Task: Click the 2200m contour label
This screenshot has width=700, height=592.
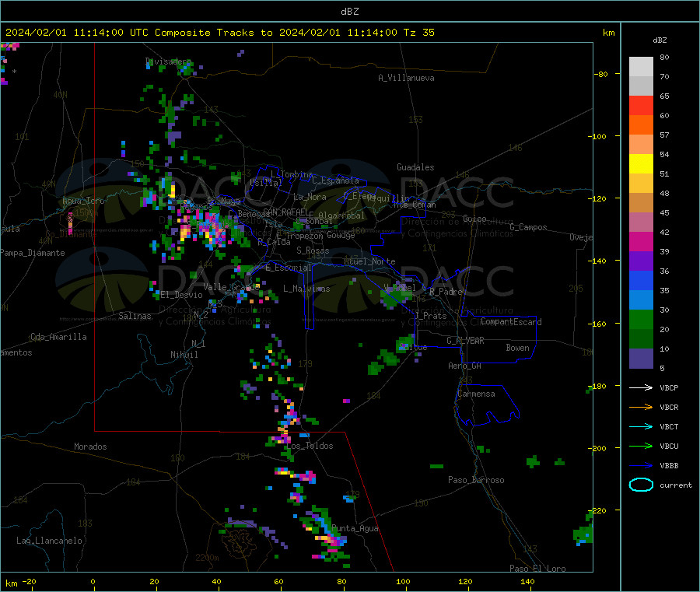Action: tap(207, 558)
